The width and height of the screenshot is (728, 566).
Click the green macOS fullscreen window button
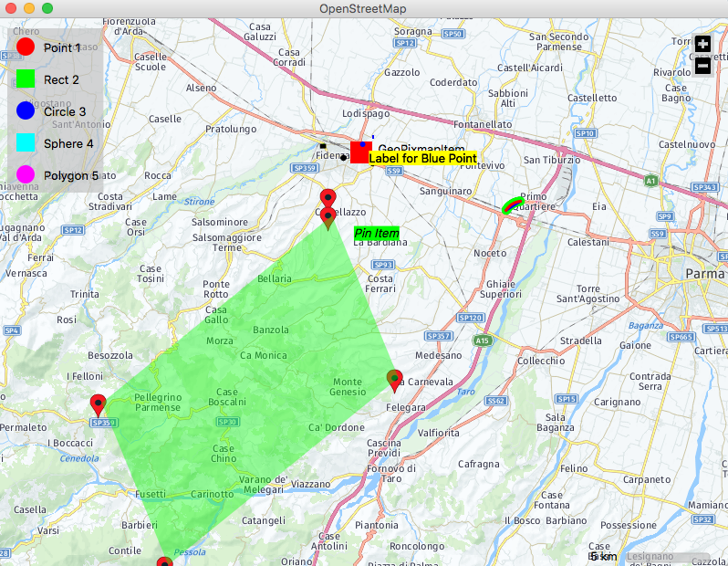tap(47, 8)
